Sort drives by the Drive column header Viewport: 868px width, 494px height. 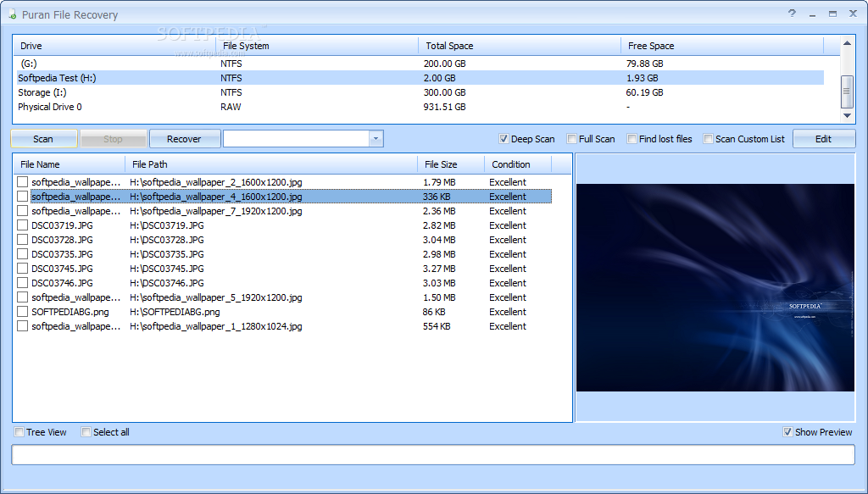point(114,46)
